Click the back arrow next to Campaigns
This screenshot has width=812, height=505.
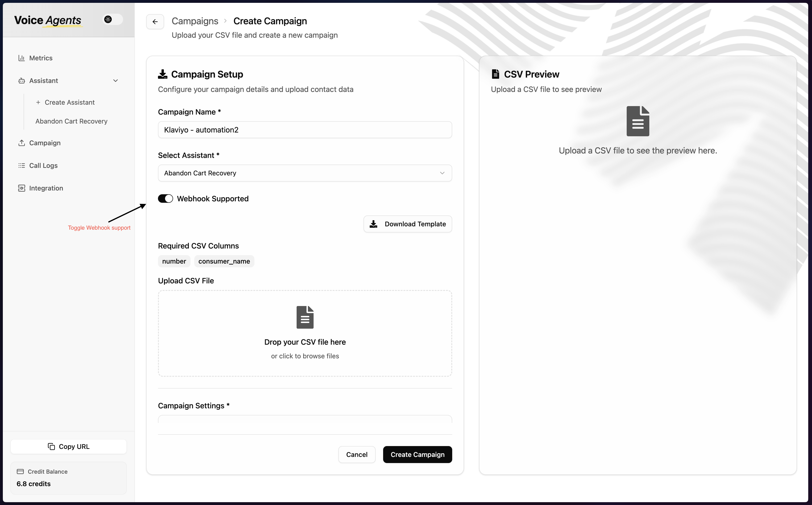(155, 21)
